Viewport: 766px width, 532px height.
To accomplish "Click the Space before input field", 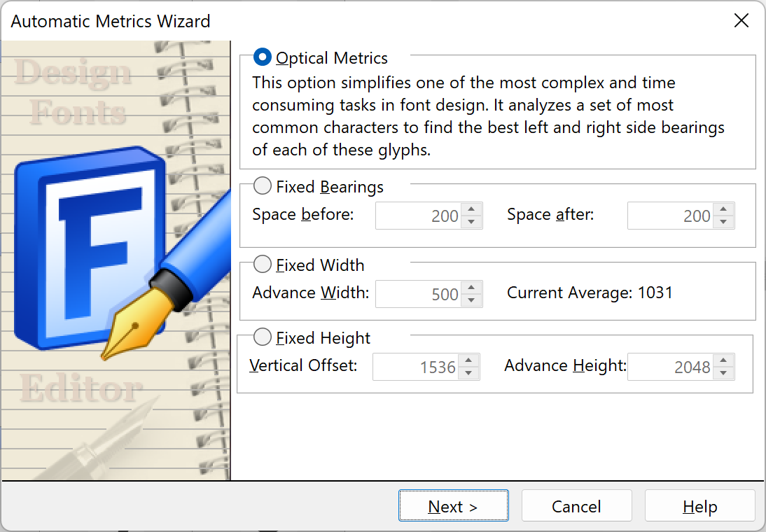I will [419, 216].
